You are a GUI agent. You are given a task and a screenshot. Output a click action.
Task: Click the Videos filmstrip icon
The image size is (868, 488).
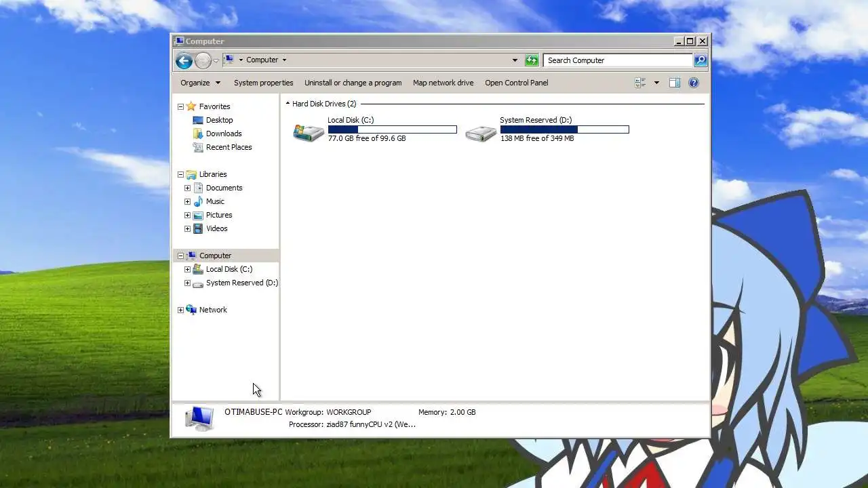(198, 228)
